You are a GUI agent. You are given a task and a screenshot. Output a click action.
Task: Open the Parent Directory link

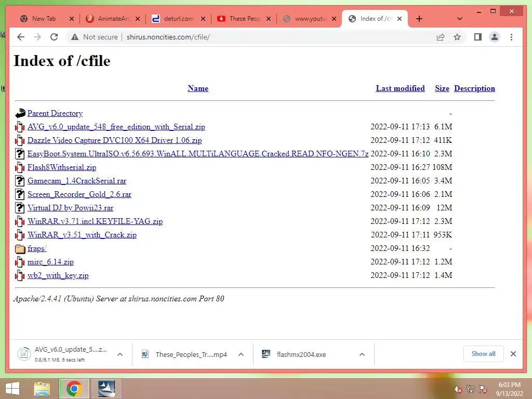coord(55,113)
